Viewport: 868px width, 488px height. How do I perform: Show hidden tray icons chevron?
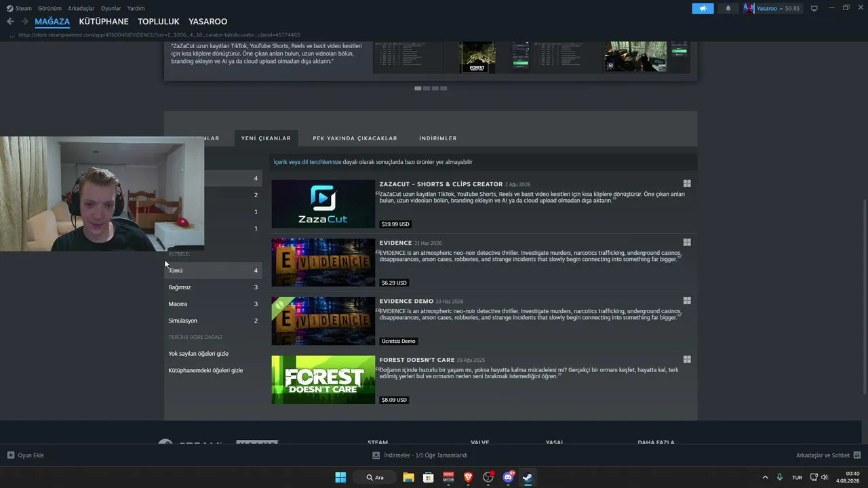(x=766, y=477)
